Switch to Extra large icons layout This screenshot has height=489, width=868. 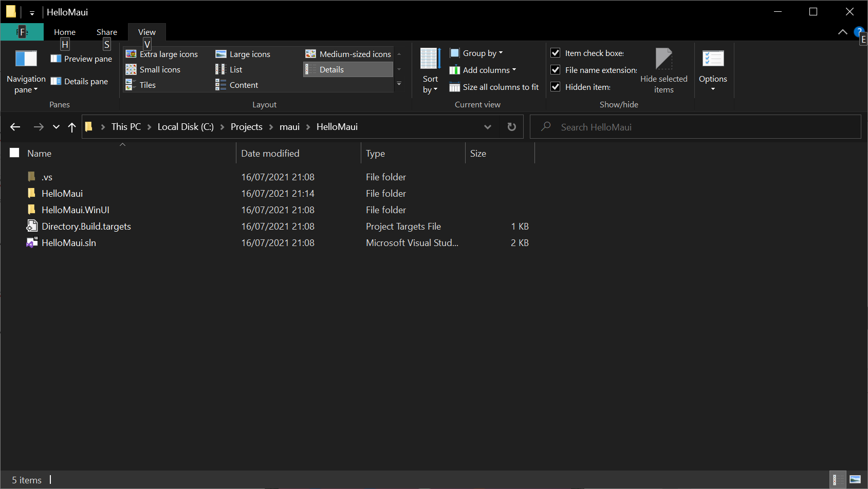168,53
